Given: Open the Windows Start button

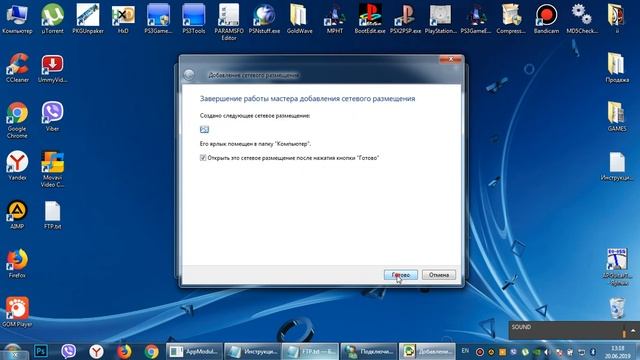Looking at the screenshot, I should pos(13,351).
